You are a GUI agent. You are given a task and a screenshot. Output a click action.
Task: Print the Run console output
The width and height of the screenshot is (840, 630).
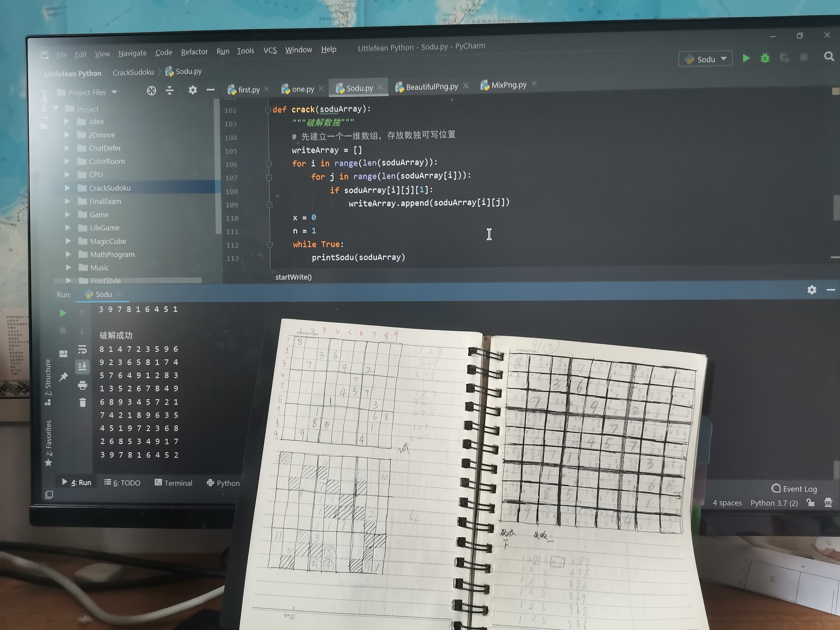pos(82,385)
